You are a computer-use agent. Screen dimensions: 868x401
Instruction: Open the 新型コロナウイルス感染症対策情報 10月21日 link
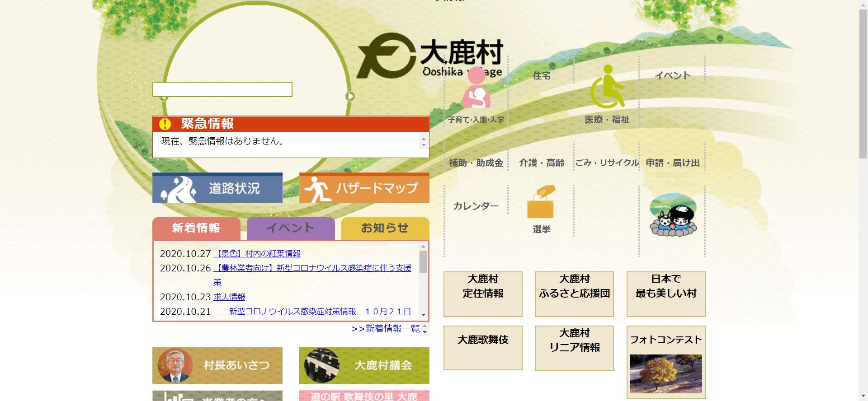312,312
